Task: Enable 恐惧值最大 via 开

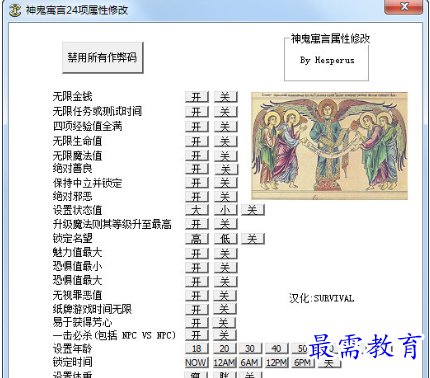Action: click(197, 282)
